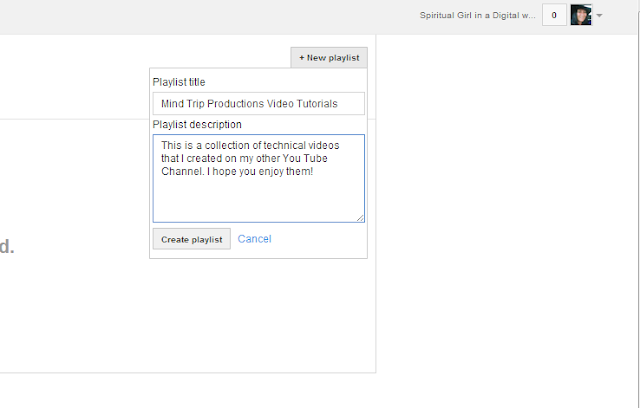
Task: Cancel the new playlist form
Action: (x=254, y=239)
